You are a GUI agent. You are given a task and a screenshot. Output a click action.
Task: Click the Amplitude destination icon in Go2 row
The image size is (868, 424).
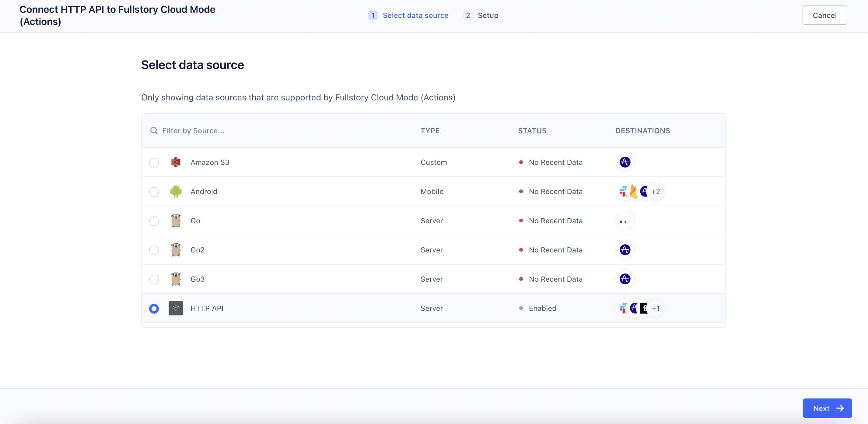point(625,250)
